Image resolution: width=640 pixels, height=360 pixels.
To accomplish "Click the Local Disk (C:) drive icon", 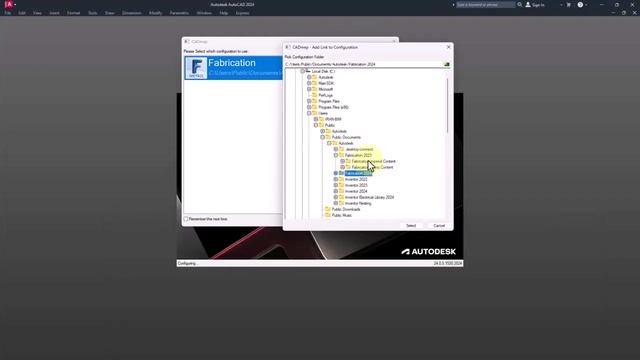I will pyautogui.click(x=308, y=71).
